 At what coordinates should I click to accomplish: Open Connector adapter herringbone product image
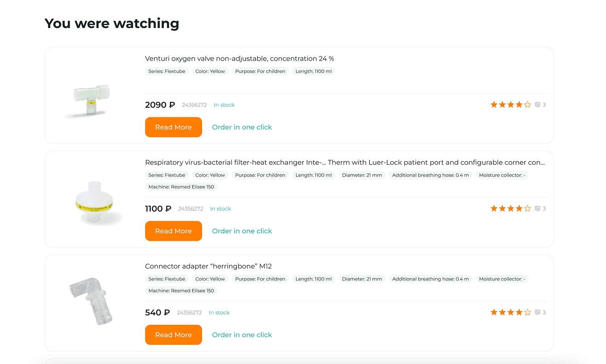pyautogui.click(x=90, y=301)
